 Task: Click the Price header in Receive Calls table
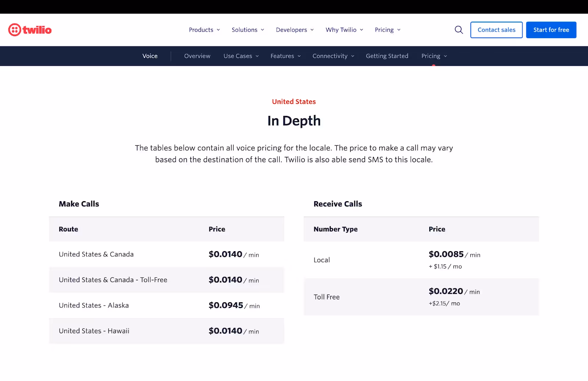coord(437,229)
